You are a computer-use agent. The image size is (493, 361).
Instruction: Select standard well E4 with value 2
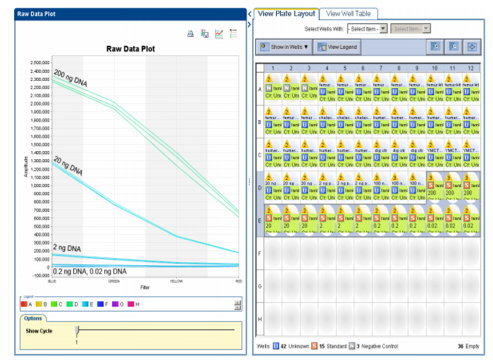[x=327, y=220]
